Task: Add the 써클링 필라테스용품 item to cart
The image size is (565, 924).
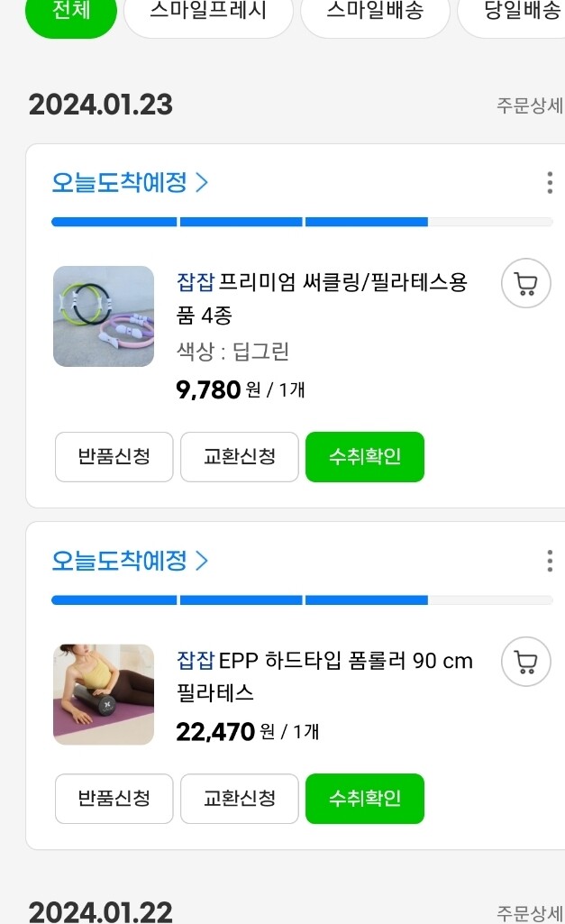Action: (x=525, y=283)
